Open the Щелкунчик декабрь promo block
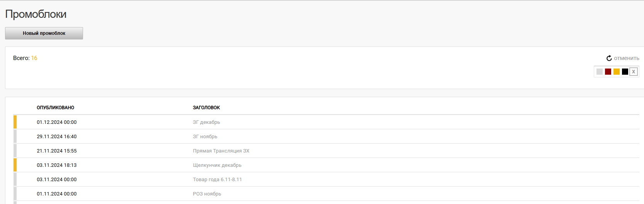 tap(217, 165)
